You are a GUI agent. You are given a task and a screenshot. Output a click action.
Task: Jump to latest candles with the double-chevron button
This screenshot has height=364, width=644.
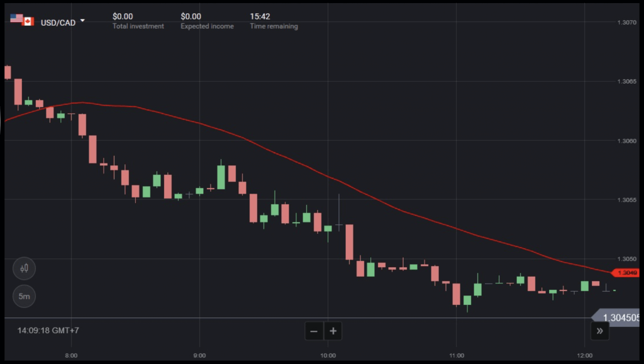click(599, 331)
